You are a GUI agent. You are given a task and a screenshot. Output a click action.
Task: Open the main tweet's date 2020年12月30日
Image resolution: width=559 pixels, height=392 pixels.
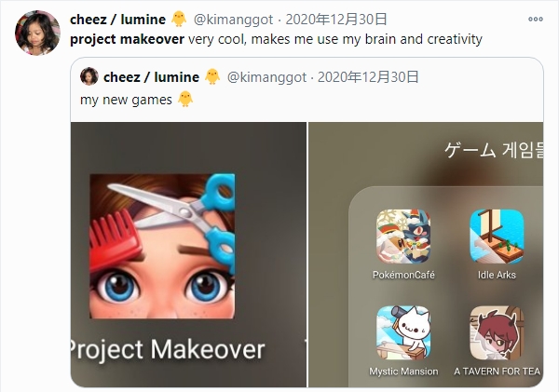click(336, 20)
